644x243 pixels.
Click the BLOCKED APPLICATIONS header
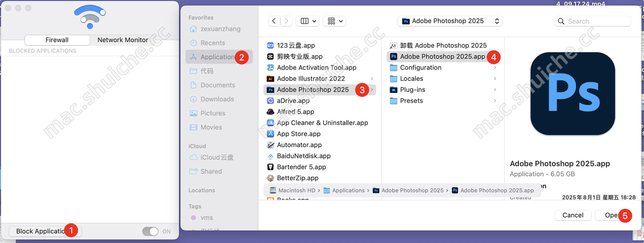[42, 51]
